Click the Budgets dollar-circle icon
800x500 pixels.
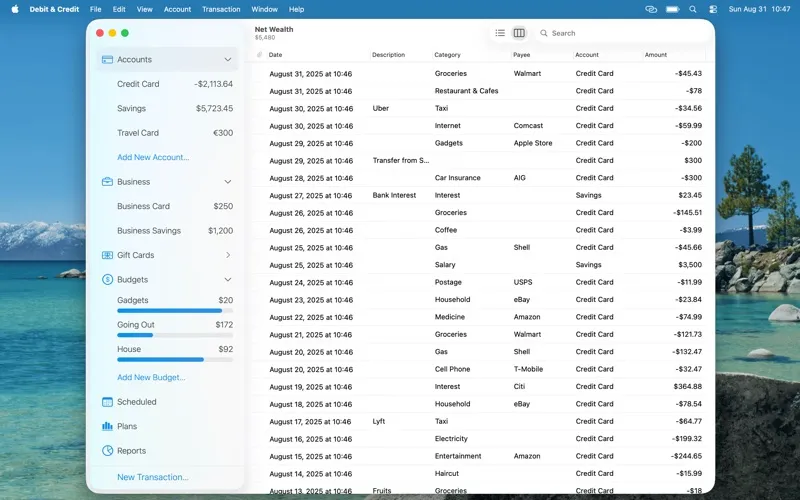click(x=107, y=280)
